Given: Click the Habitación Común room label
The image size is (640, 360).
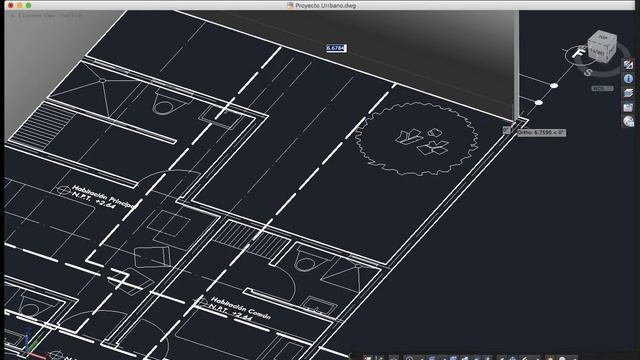Looking at the screenshot, I should [240, 307].
